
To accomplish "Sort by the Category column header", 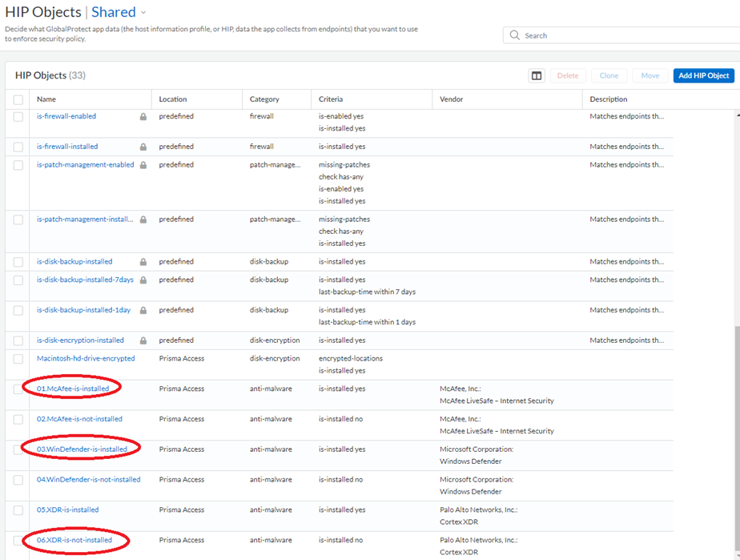I will [x=264, y=99].
